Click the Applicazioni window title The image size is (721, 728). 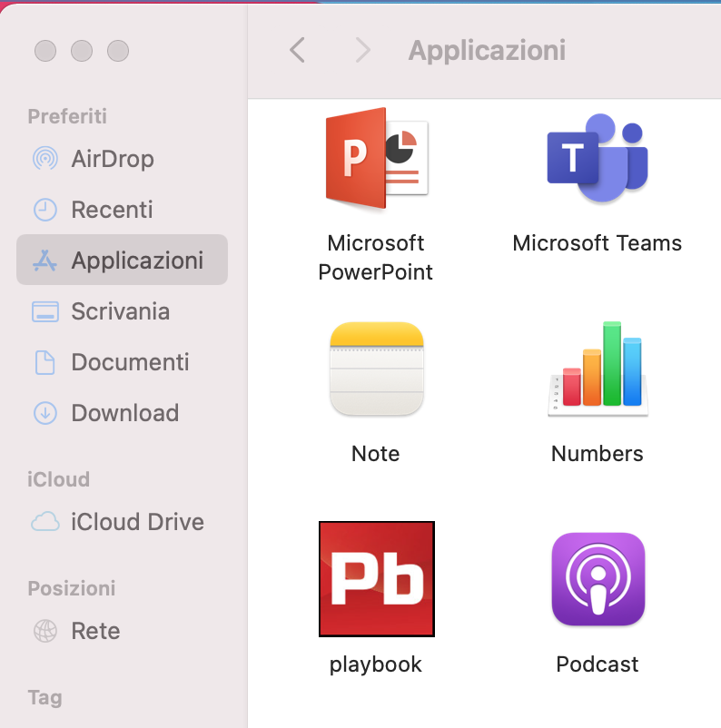click(487, 51)
